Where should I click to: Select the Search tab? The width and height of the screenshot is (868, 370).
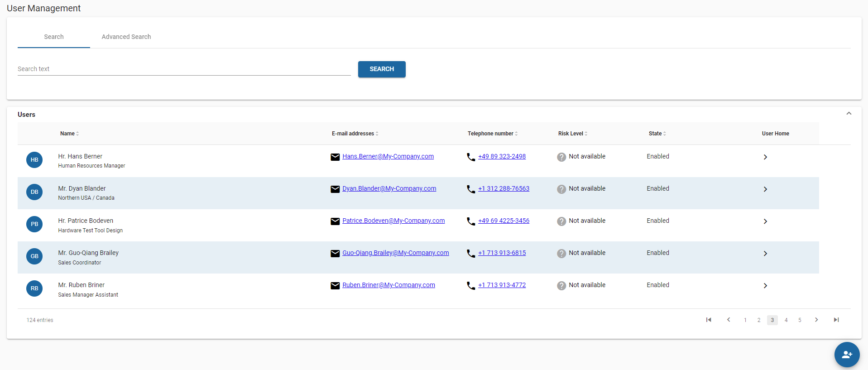coord(54,37)
